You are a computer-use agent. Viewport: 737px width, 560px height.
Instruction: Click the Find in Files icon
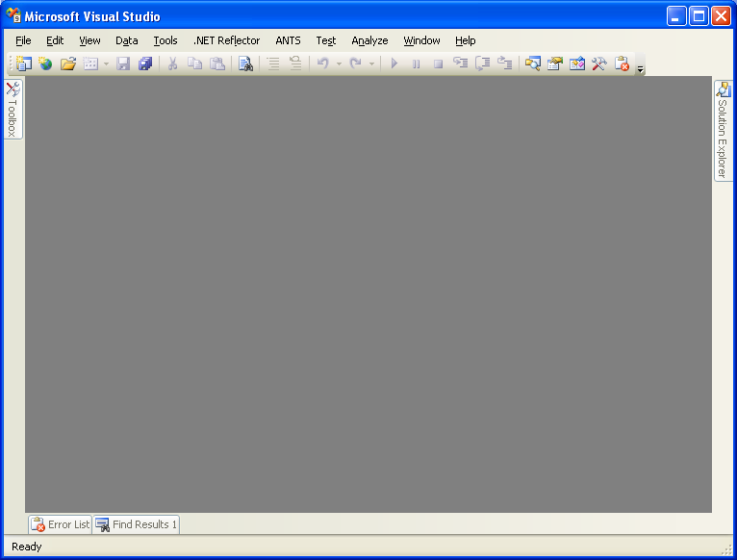coord(245,64)
